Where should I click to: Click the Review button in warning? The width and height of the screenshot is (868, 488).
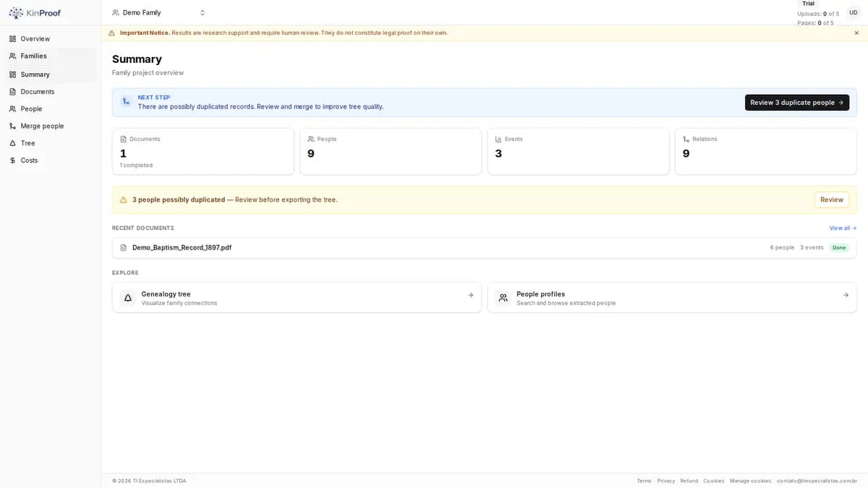[x=832, y=200]
